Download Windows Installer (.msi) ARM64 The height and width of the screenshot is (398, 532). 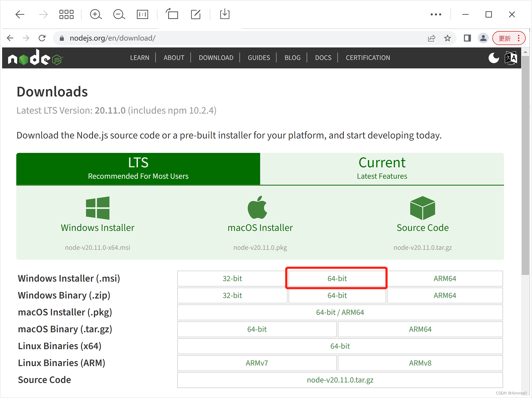445,278
